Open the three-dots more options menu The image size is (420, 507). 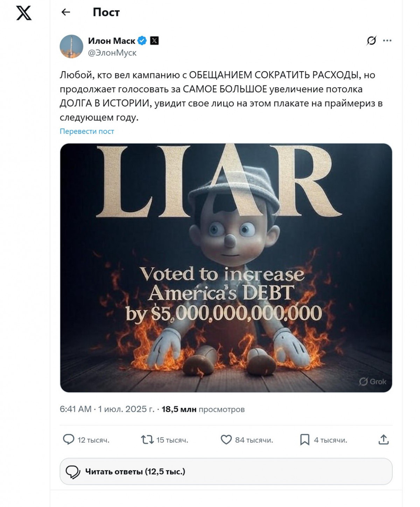click(x=387, y=41)
